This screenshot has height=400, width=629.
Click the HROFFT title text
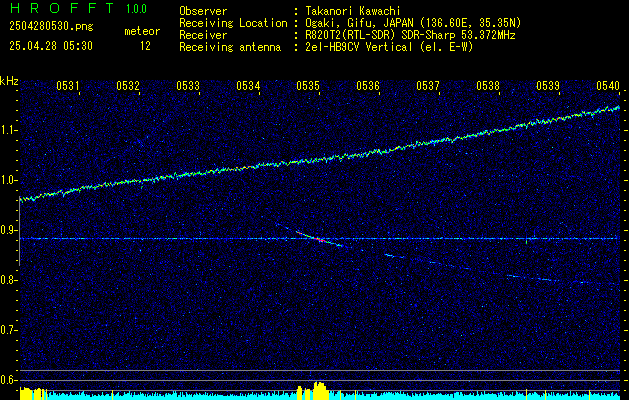[62, 8]
